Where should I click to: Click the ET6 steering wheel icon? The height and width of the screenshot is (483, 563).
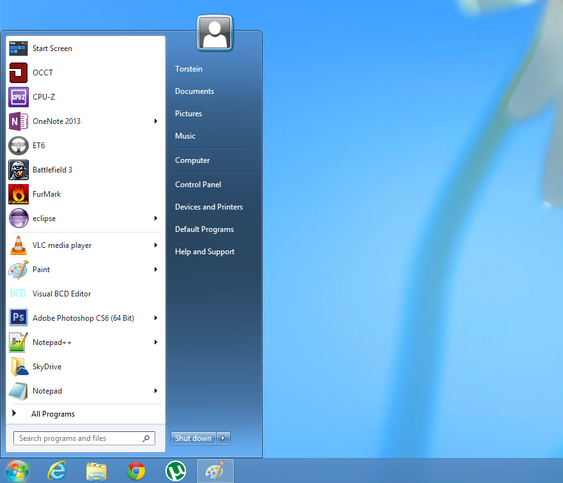pyautogui.click(x=18, y=145)
